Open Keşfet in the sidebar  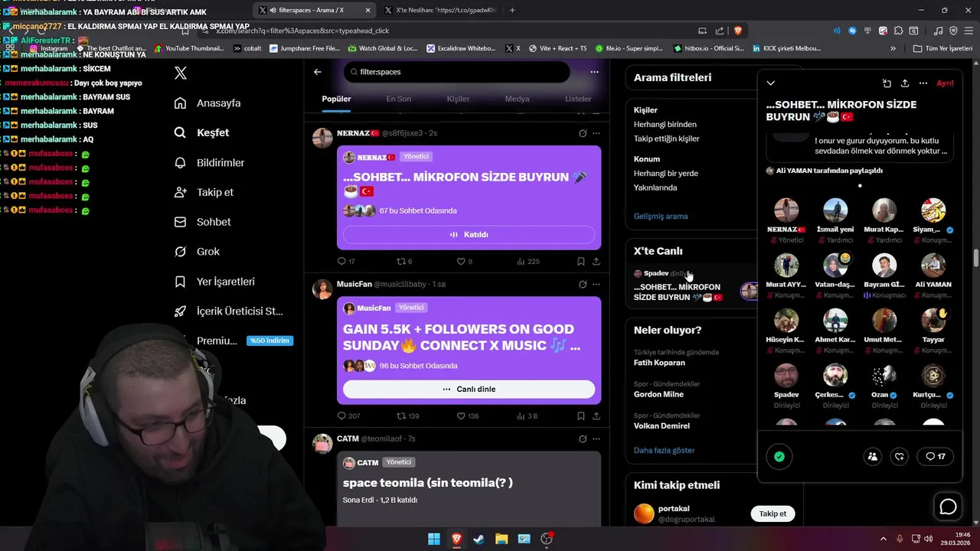point(201,132)
